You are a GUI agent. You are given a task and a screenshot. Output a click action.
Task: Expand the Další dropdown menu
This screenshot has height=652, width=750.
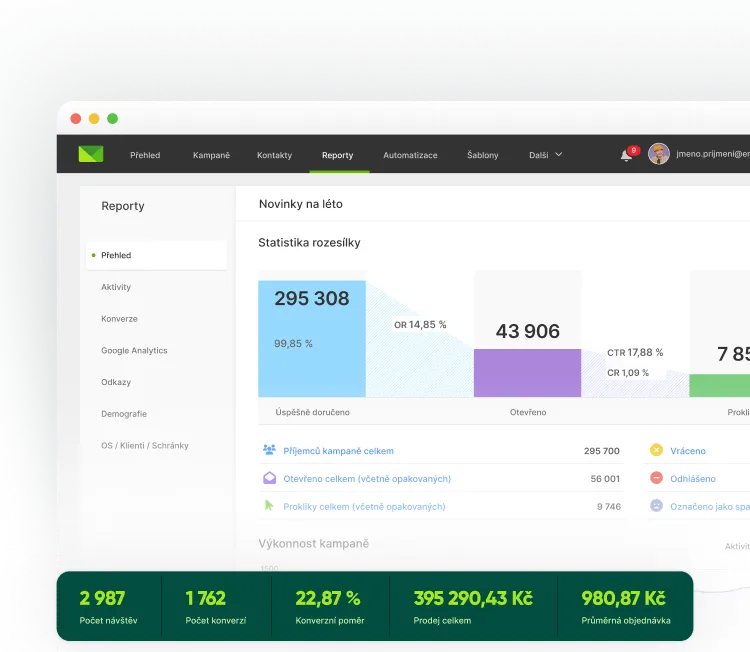tap(546, 155)
